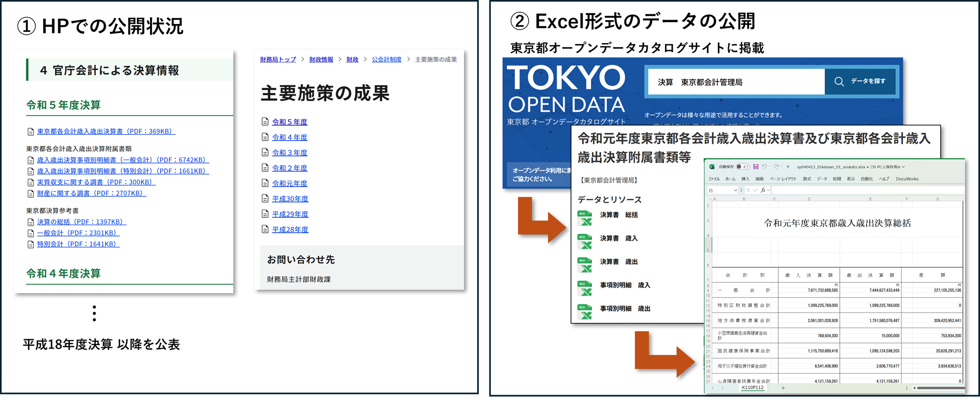The width and height of the screenshot is (980, 400).
Task: Open the 令和元年度 link under 主要施策の成果
Action: pyautogui.click(x=290, y=184)
